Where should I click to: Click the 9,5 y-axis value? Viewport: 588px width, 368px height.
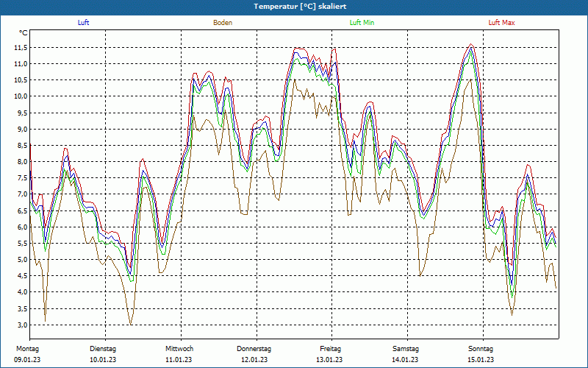click(22, 113)
